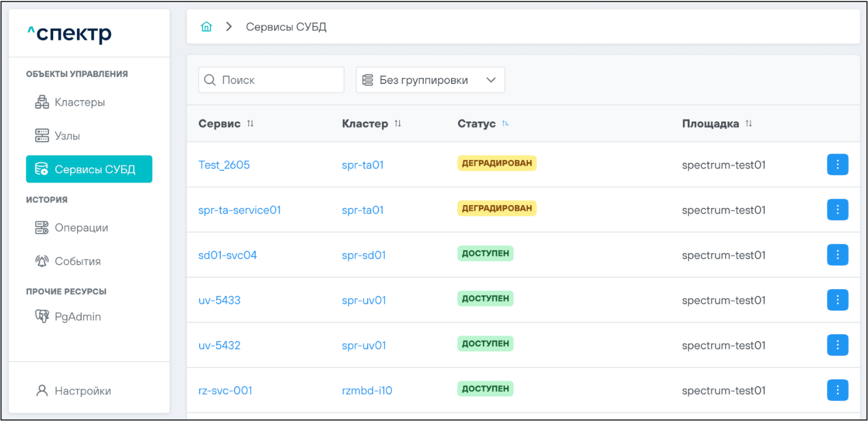This screenshot has width=868, height=421.
Task: Open the Без группировки grouping dropdown
Action: [x=430, y=80]
